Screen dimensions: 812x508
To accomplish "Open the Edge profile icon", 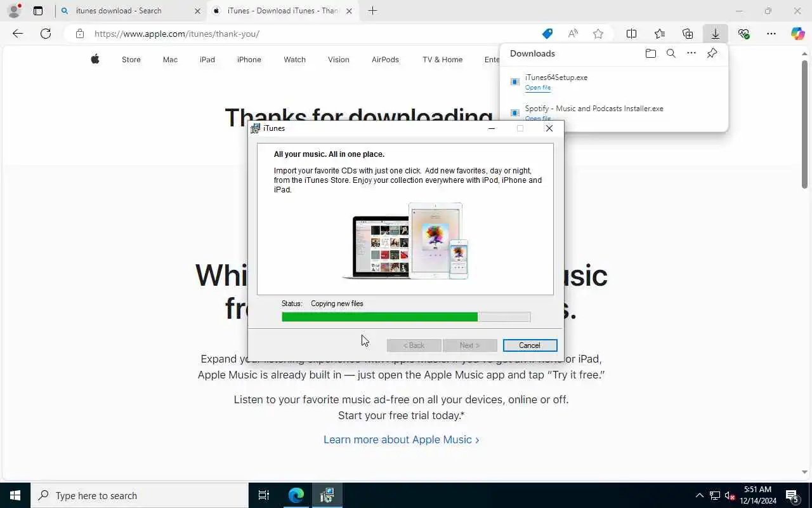I will pos(14,11).
